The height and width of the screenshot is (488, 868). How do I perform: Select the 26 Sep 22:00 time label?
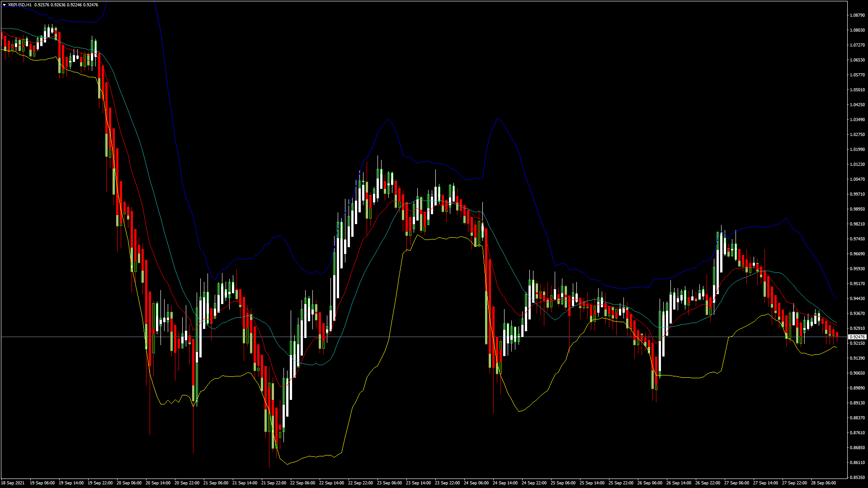tap(708, 483)
